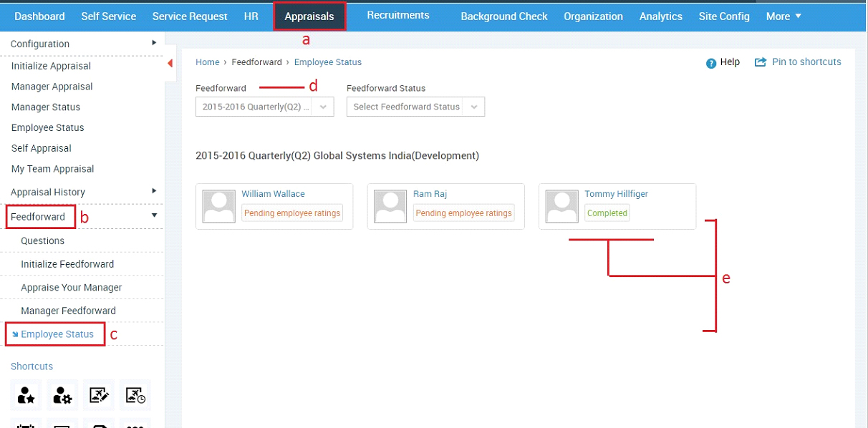Open Manager Feedforward in the sidebar
868x428 pixels.
click(x=68, y=311)
